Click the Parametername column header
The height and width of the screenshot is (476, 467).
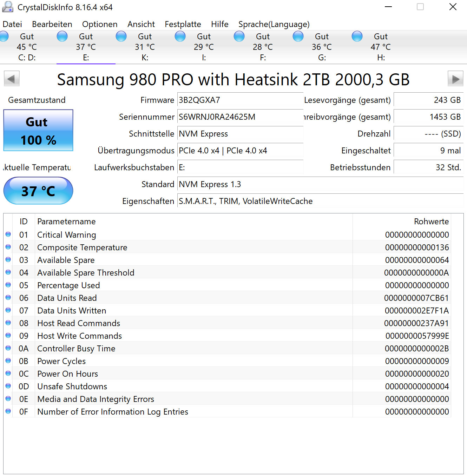pos(194,222)
